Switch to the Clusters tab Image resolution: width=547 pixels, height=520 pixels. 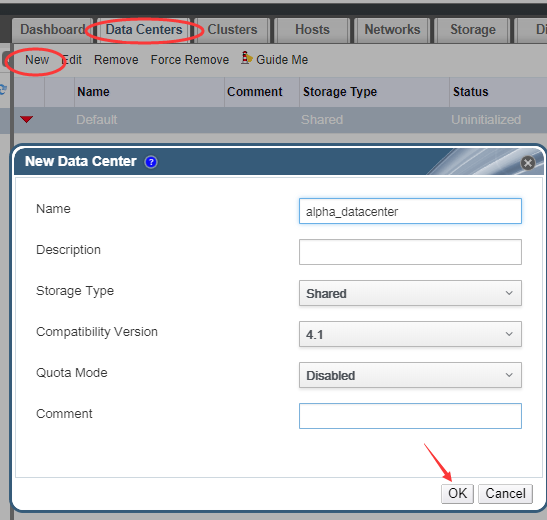click(232, 30)
